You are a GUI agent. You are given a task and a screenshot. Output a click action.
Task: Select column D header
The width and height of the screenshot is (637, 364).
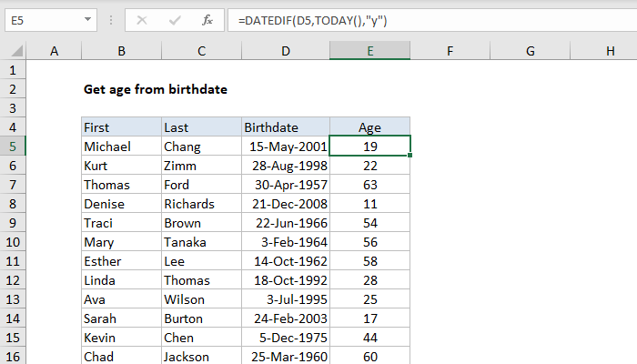286,53
